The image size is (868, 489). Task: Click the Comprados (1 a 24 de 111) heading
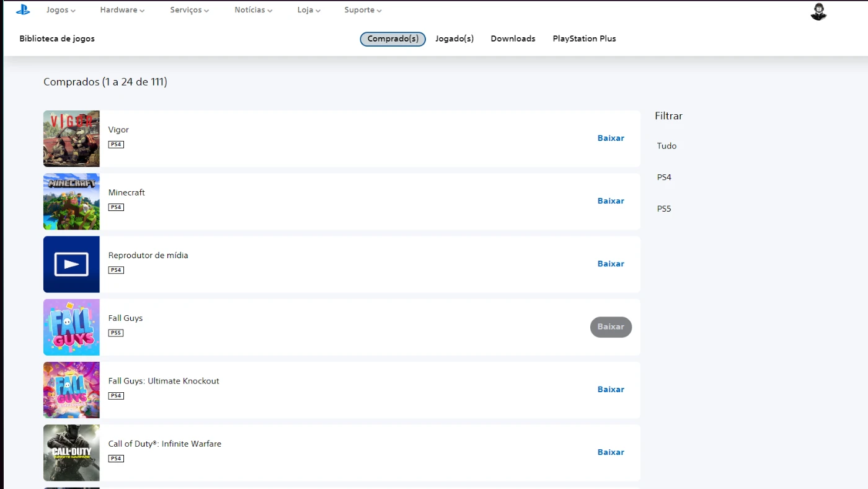click(105, 81)
